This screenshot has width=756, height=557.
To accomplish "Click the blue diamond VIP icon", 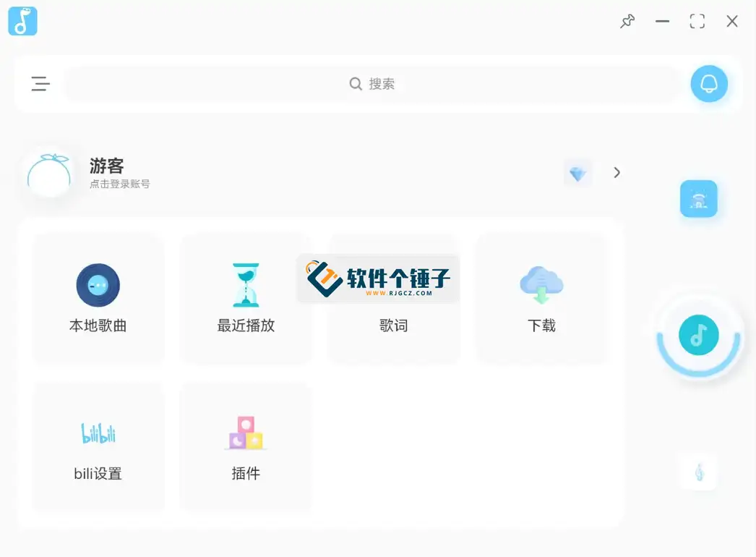I will 577,174.
